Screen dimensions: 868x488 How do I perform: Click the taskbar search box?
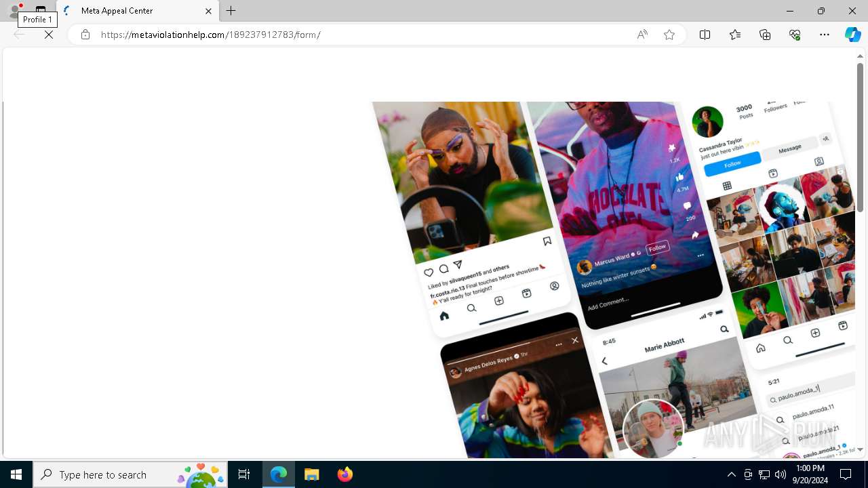(130, 474)
